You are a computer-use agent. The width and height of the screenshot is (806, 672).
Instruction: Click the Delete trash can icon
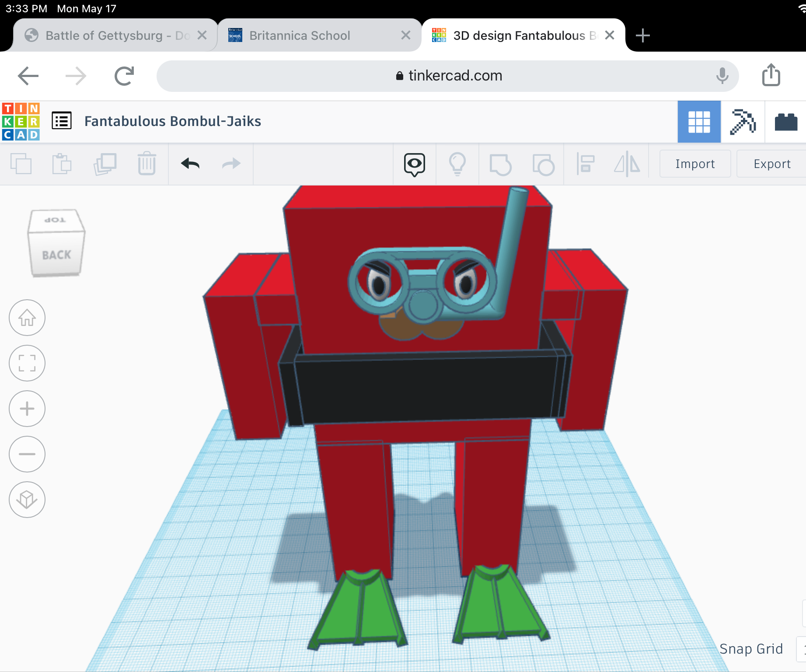pos(147,164)
